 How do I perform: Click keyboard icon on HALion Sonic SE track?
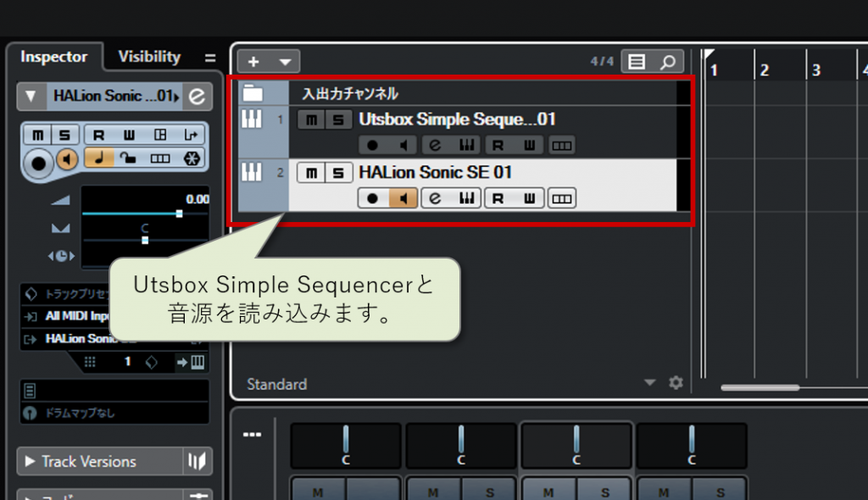(x=467, y=198)
